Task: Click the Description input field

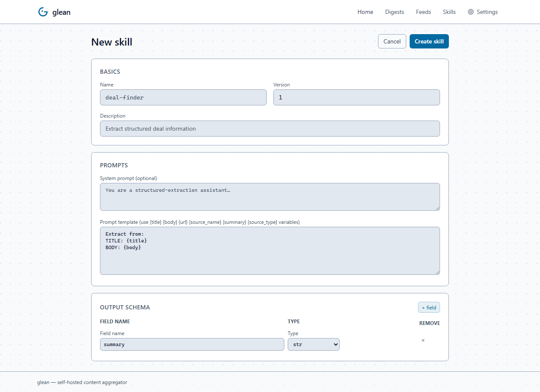Action: 270,129
